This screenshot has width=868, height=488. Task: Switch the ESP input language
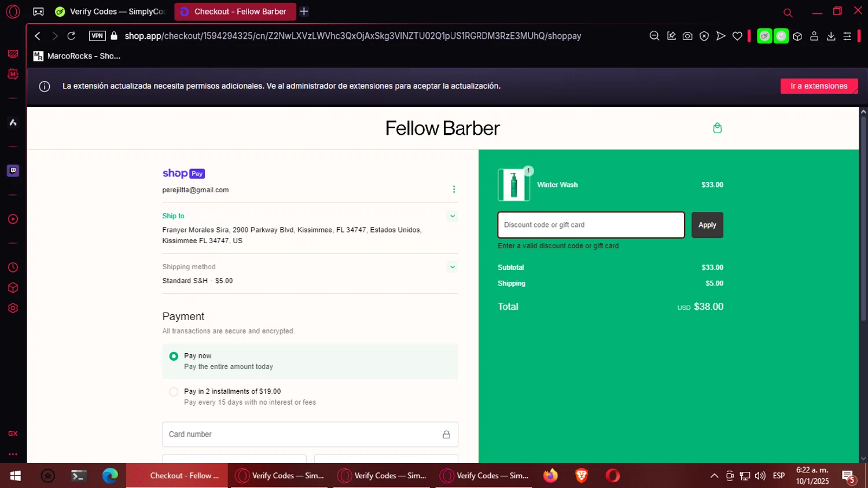779,476
